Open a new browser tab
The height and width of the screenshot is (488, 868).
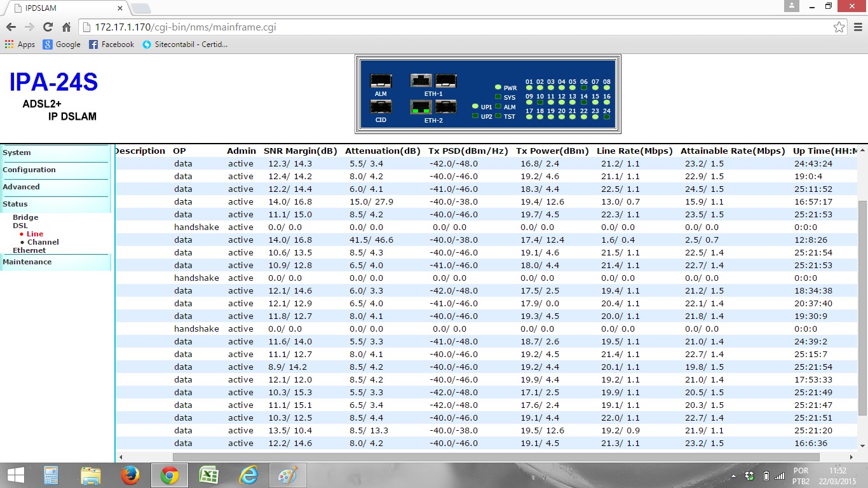[140, 8]
